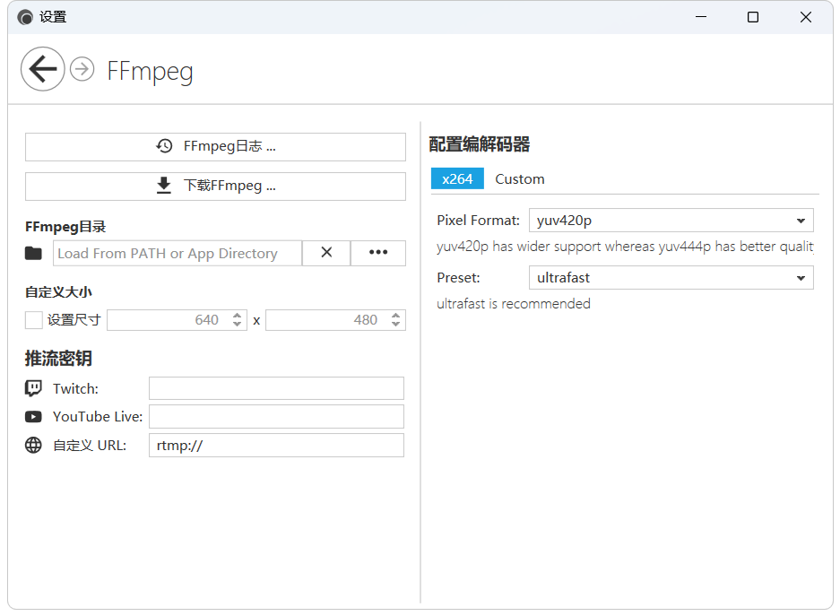Image resolution: width=840 pixels, height=616 pixels.
Task: Click the 自定义大小 section label
Action: point(58,292)
